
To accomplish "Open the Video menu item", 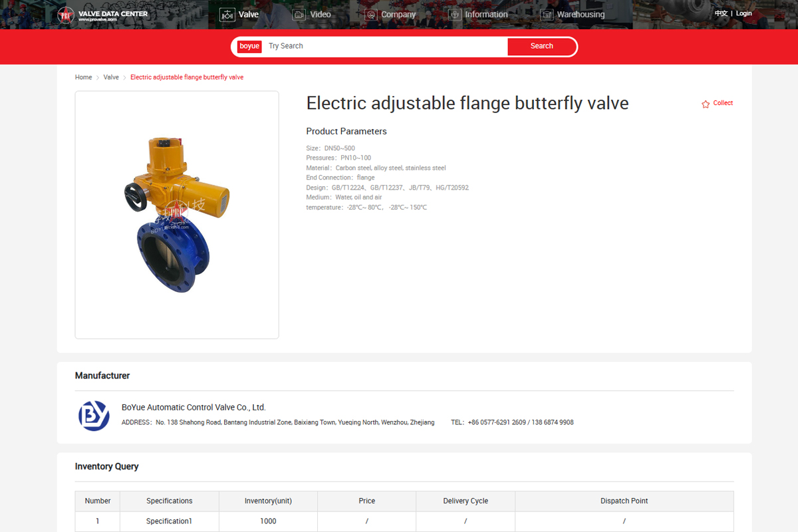I will tap(321, 15).
